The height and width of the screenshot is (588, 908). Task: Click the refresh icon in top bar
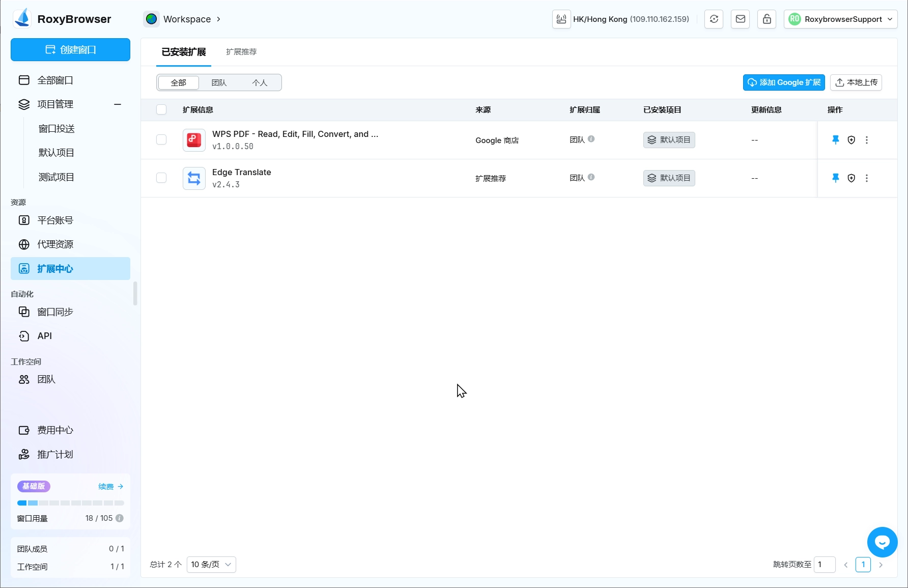(714, 19)
